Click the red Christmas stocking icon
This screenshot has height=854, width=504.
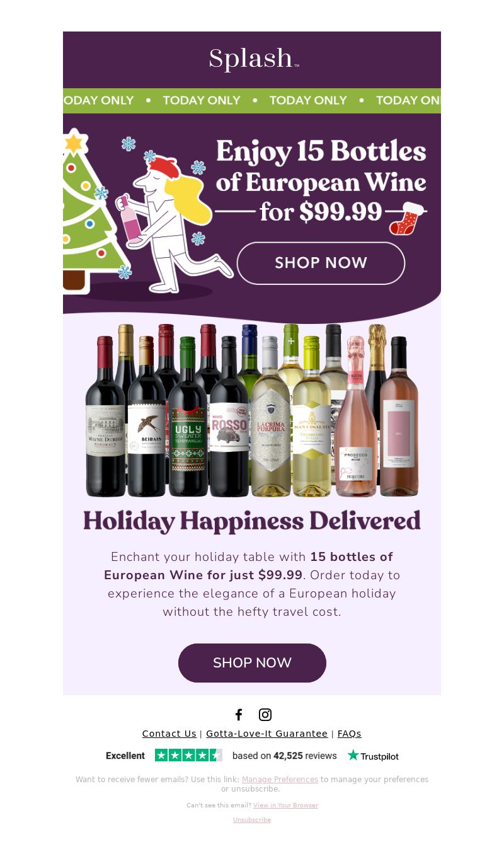click(404, 218)
